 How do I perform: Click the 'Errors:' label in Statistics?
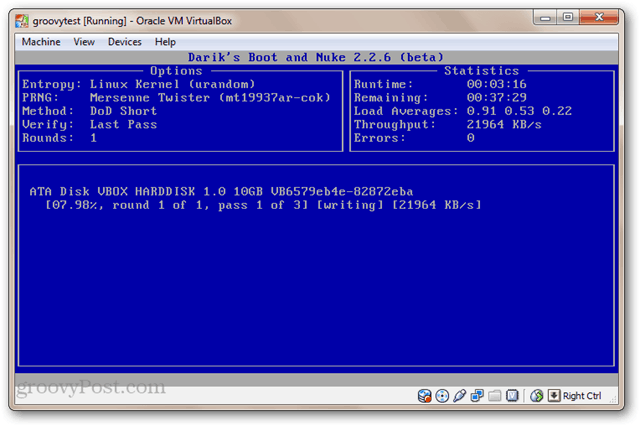click(x=379, y=138)
